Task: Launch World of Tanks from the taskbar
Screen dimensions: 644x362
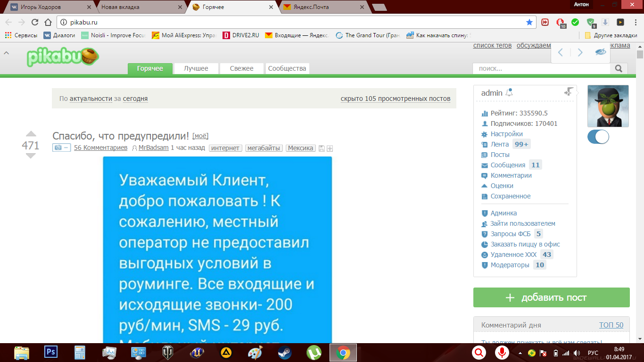Action: pyautogui.click(x=167, y=353)
